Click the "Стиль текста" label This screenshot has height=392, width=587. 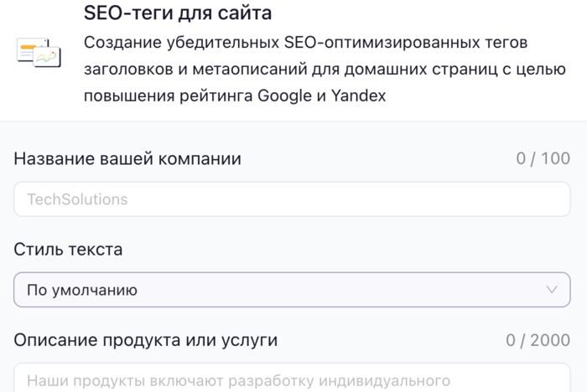[x=68, y=249]
